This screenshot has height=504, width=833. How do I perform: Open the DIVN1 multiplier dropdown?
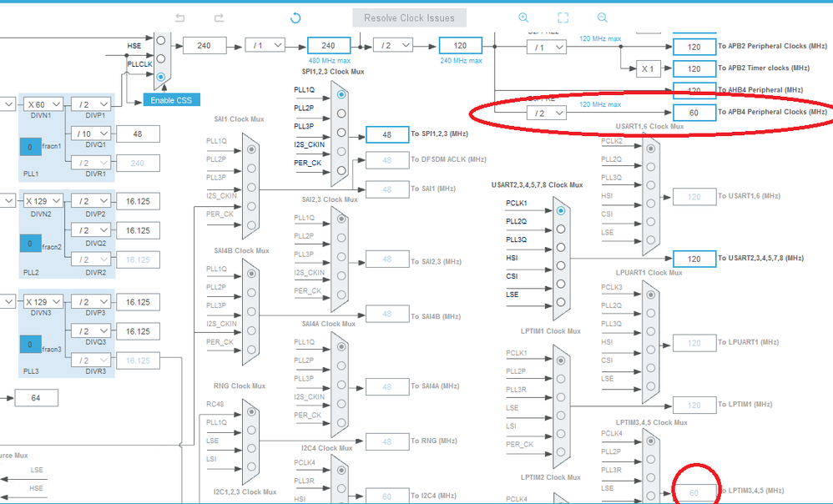tap(43, 104)
